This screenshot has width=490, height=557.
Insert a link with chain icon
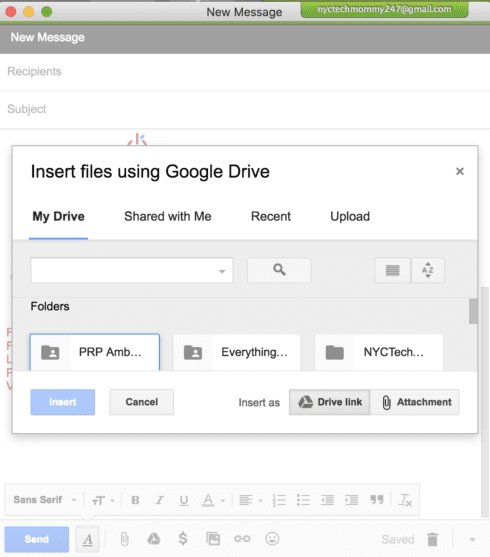pyautogui.click(x=242, y=539)
